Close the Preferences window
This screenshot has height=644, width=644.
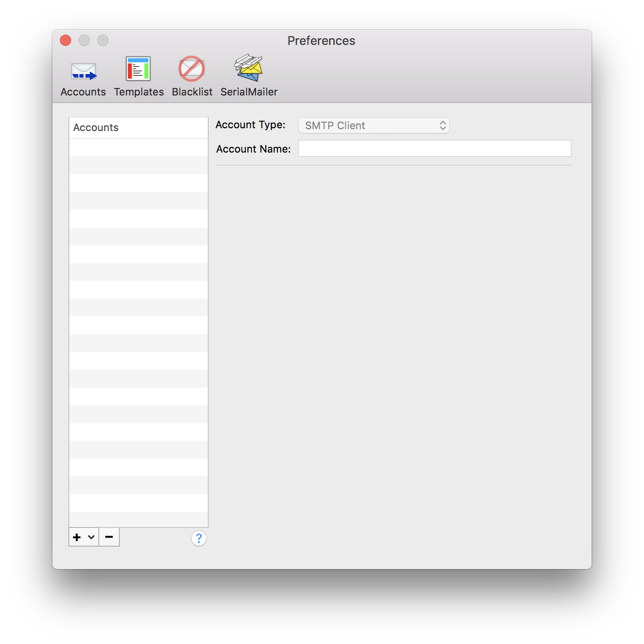[66, 41]
